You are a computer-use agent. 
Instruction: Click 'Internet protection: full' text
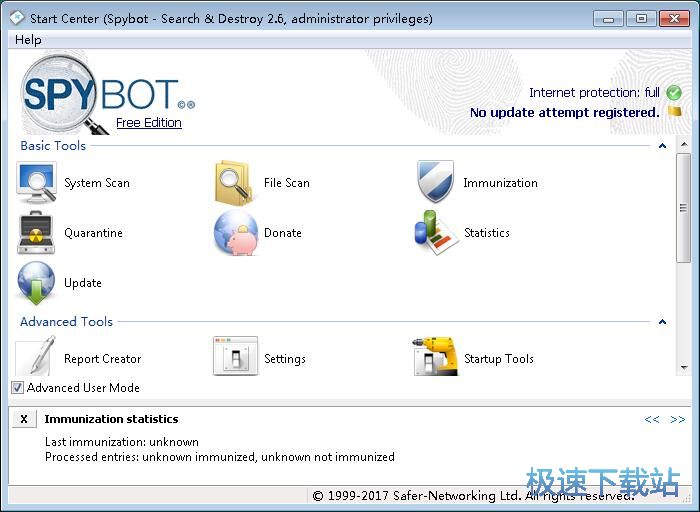pos(594,92)
